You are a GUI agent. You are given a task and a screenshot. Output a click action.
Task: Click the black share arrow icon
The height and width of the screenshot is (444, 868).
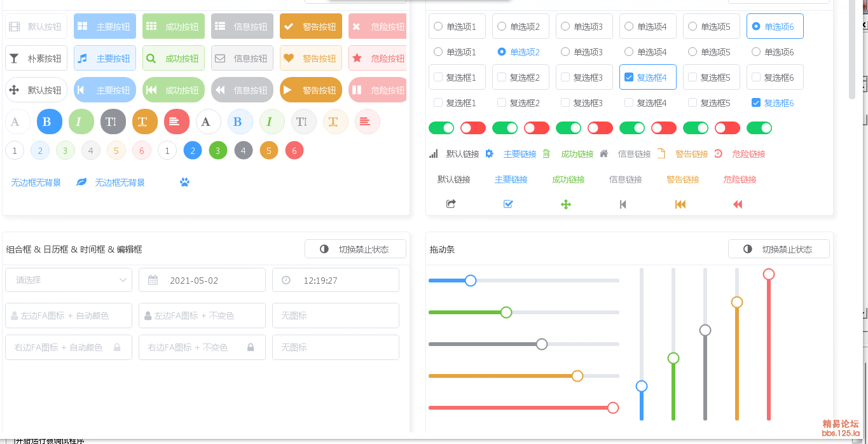[x=451, y=204]
